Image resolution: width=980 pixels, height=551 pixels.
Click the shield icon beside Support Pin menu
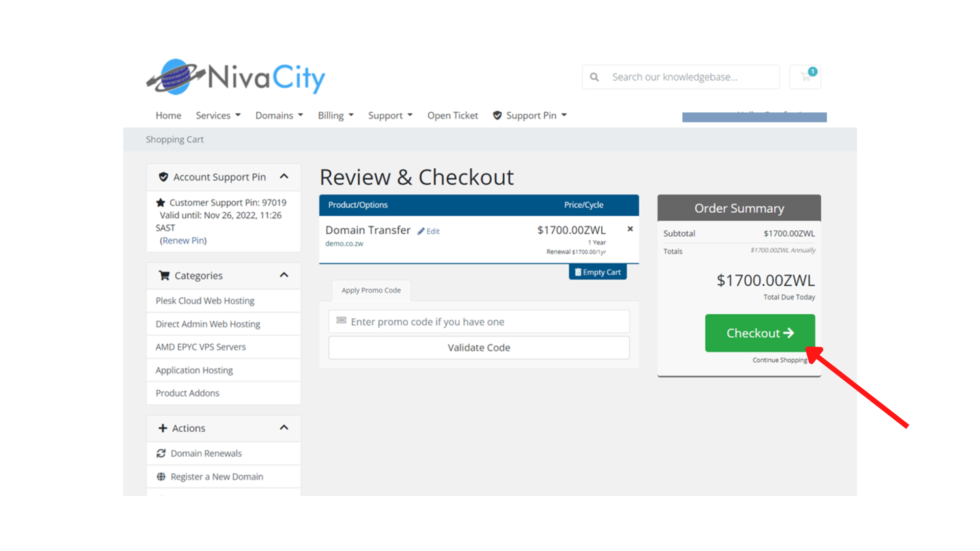(497, 115)
